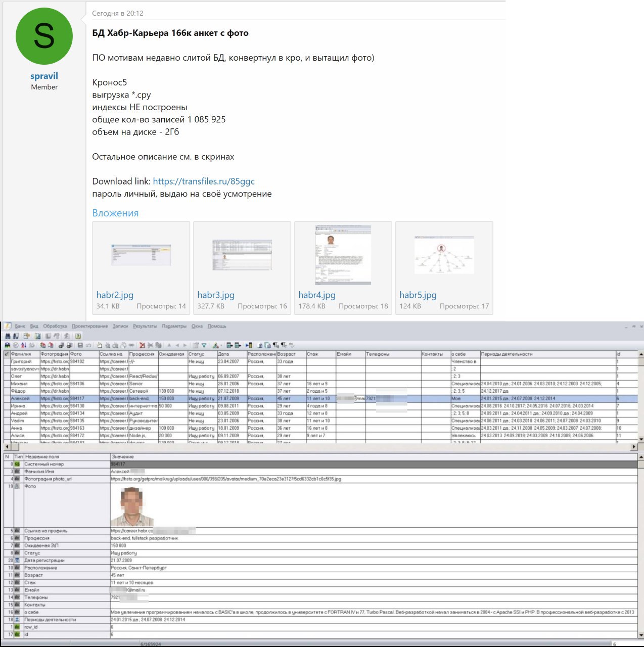Open the Проектирование menu

tap(89, 326)
